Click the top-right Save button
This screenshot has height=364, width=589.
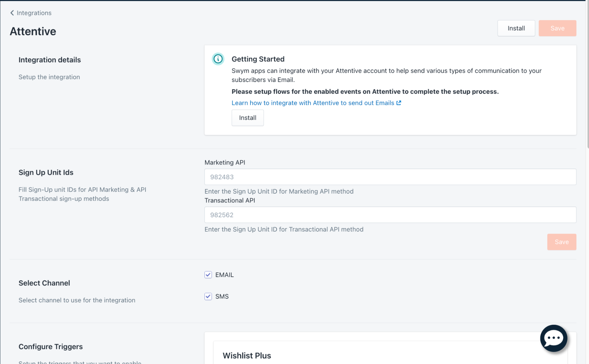557,28
